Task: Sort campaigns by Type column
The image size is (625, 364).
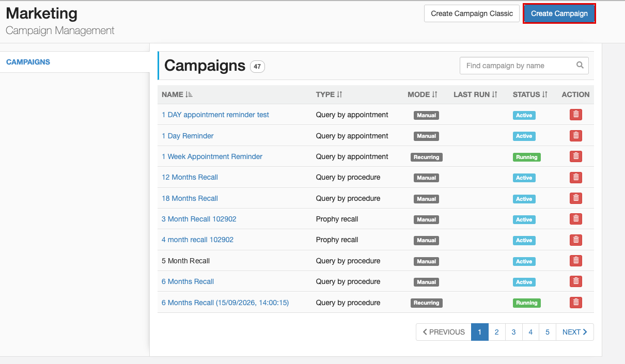Action: pyautogui.click(x=329, y=94)
